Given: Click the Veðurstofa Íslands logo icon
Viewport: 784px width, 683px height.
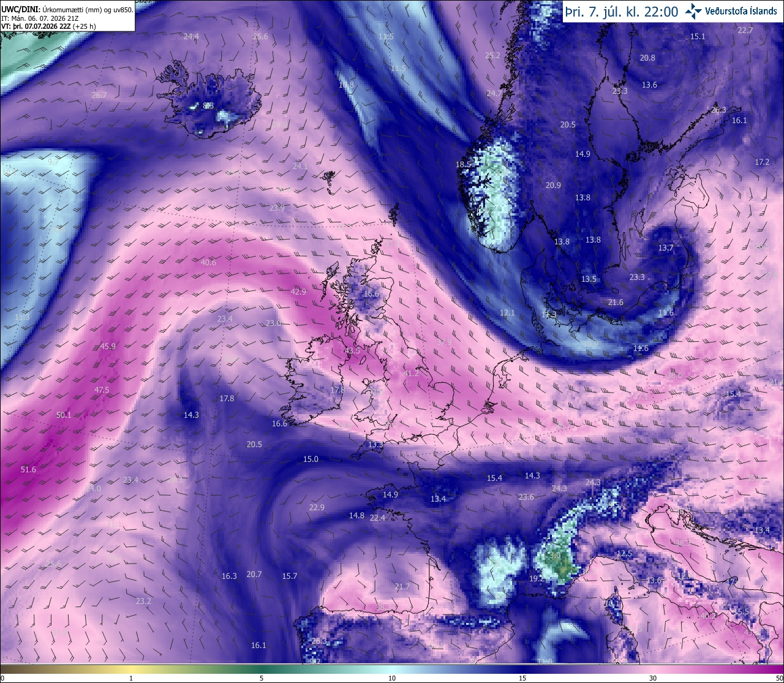Looking at the screenshot, I should [693, 11].
